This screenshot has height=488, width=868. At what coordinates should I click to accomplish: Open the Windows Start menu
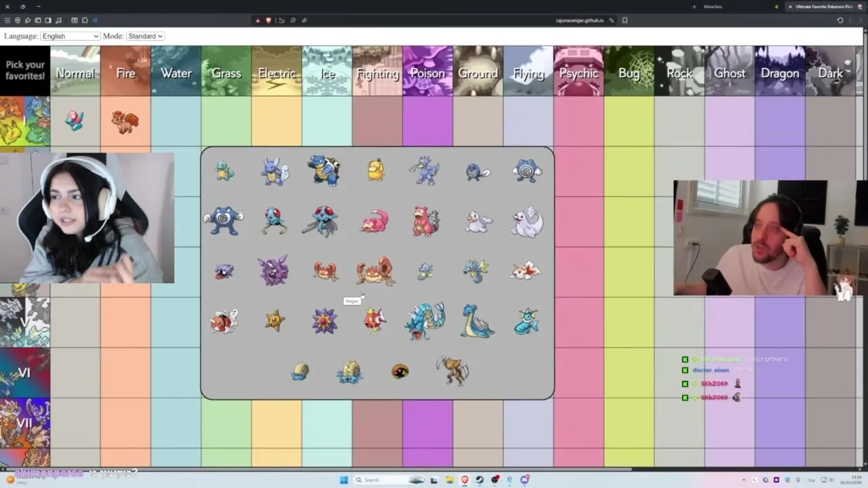click(344, 480)
